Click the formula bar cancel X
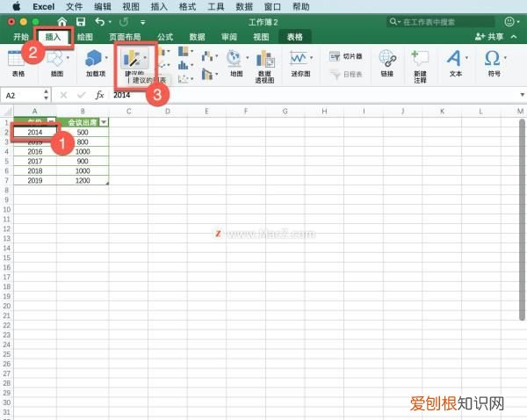Viewport: 527px width, 420px height. click(63, 95)
